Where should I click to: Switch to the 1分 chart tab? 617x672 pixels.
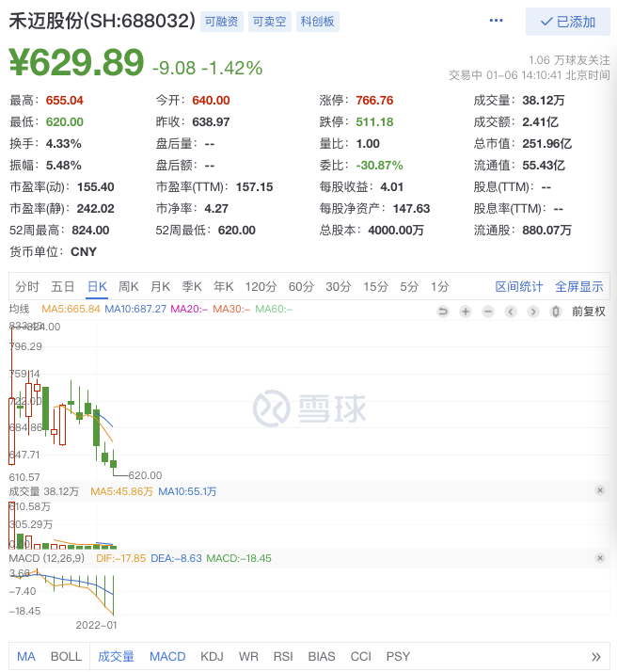click(x=440, y=286)
